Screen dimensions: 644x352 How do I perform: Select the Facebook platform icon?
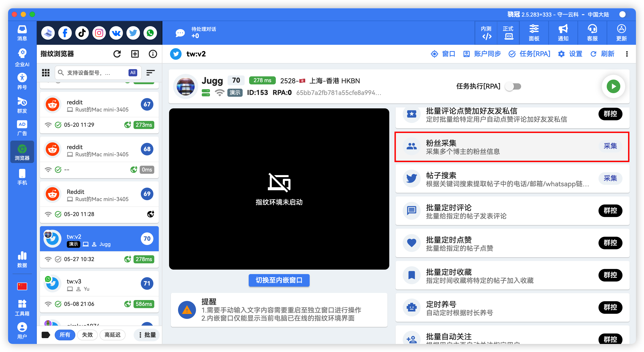pyautogui.click(x=65, y=33)
